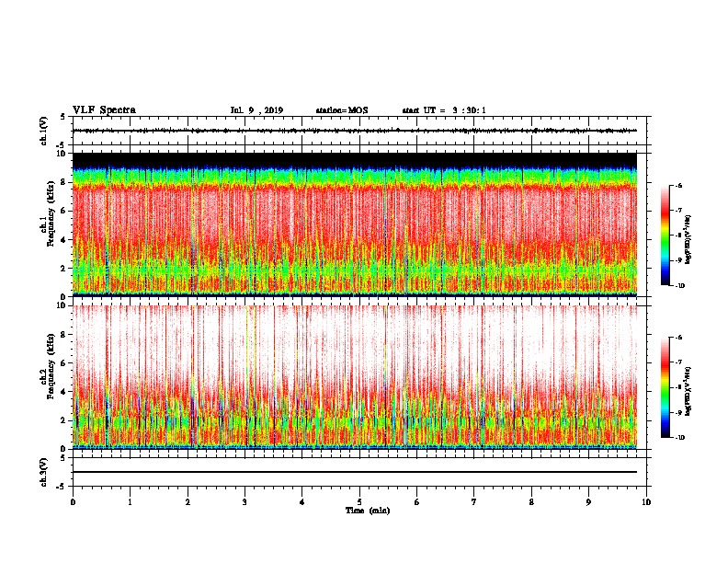This screenshot has width=728, height=563.
Task: Click the "6" frequency tick on ch.2 spectrogram
Action: [63, 363]
